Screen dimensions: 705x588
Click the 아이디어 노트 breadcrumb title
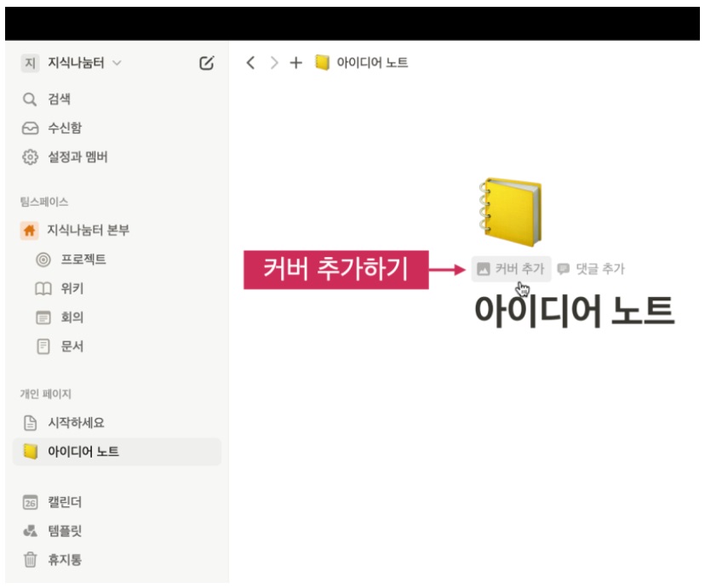click(372, 63)
